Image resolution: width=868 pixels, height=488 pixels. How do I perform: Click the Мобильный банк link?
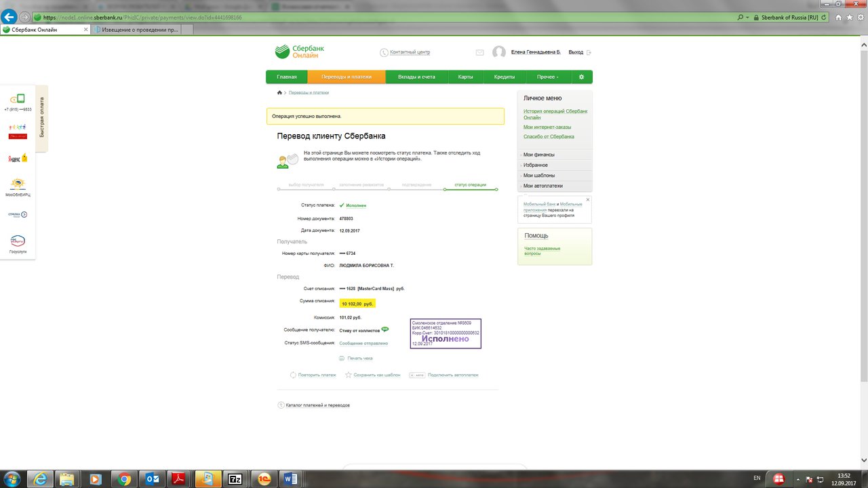[x=539, y=204]
